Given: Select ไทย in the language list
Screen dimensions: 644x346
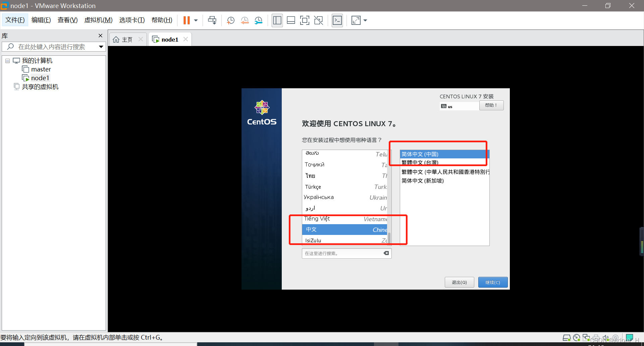Looking at the screenshot, I should [345, 176].
